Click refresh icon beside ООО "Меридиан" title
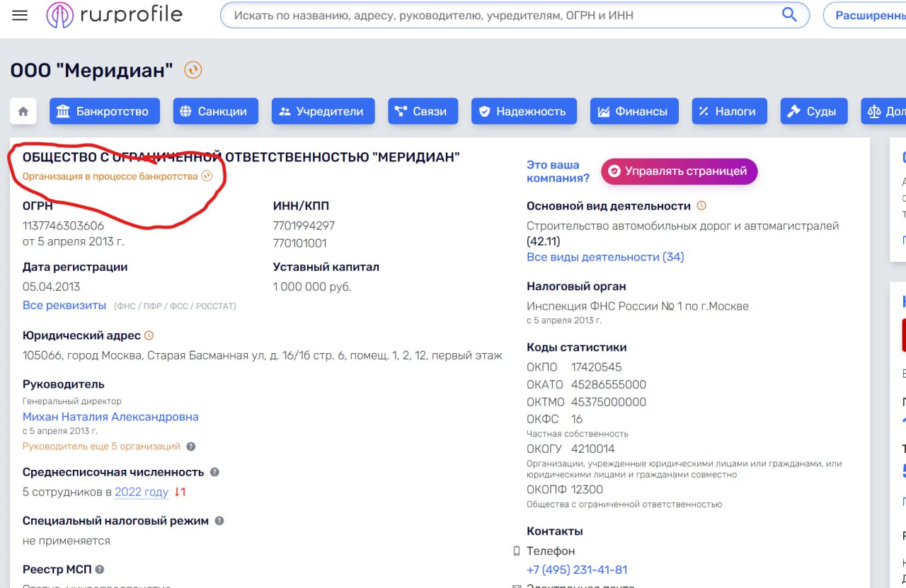This screenshot has width=906, height=588. (x=193, y=70)
